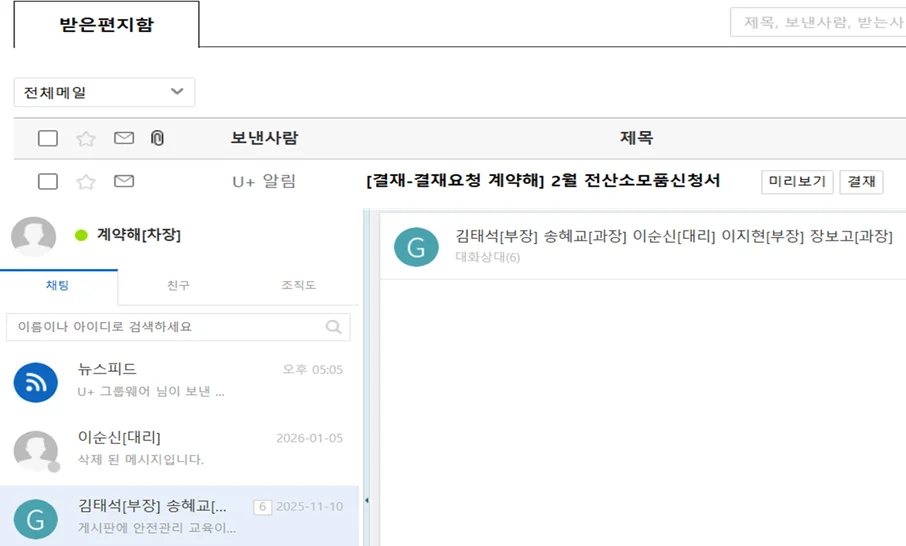Click the header star column icon
The image size is (906, 546).
click(86, 138)
